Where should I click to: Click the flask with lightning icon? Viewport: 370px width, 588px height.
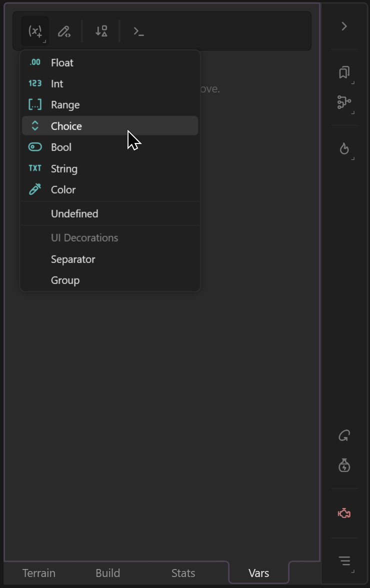tap(344, 465)
